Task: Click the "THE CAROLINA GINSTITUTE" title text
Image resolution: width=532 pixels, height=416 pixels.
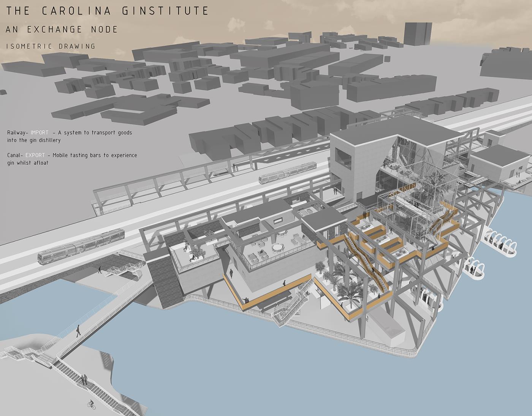Action: point(107,11)
